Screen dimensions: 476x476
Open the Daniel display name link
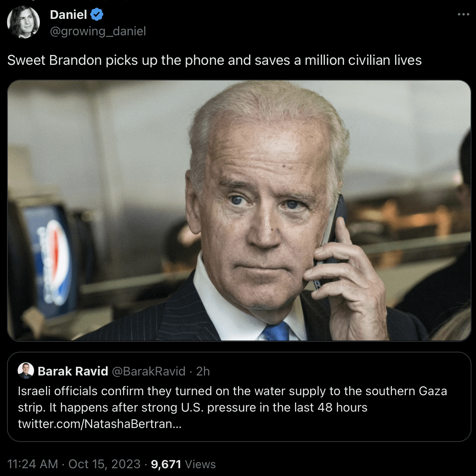coord(68,15)
